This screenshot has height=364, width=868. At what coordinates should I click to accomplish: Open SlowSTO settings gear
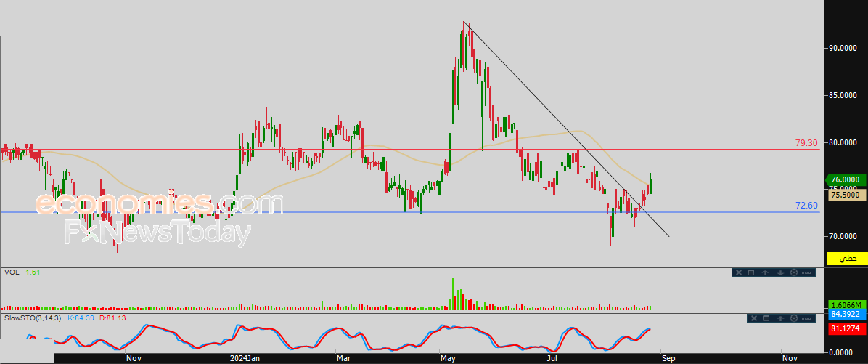click(794, 318)
